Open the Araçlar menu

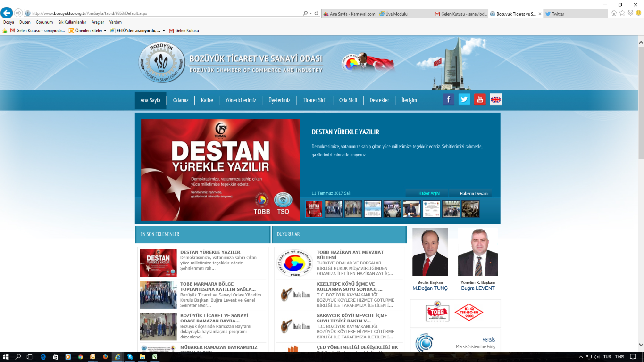(x=98, y=22)
